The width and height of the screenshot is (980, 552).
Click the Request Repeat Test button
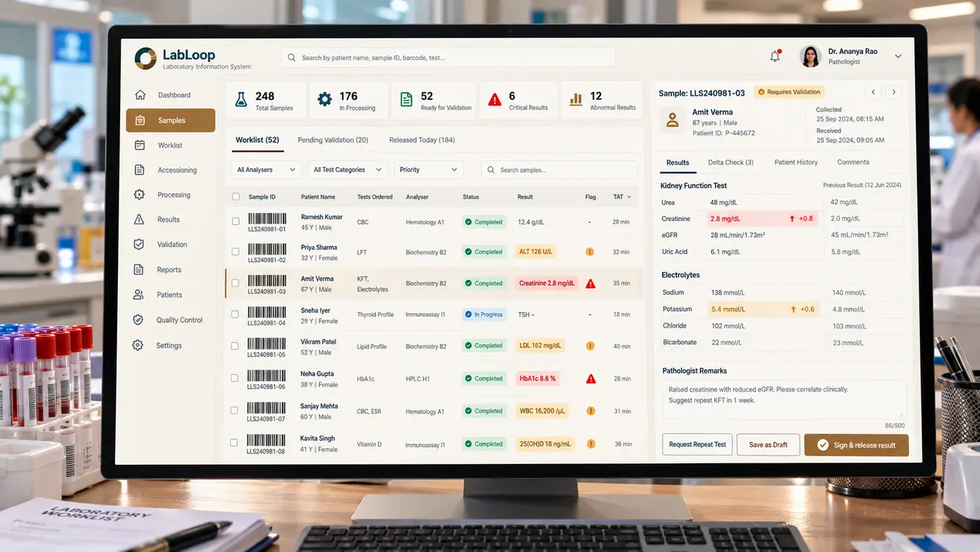click(x=697, y=445)
